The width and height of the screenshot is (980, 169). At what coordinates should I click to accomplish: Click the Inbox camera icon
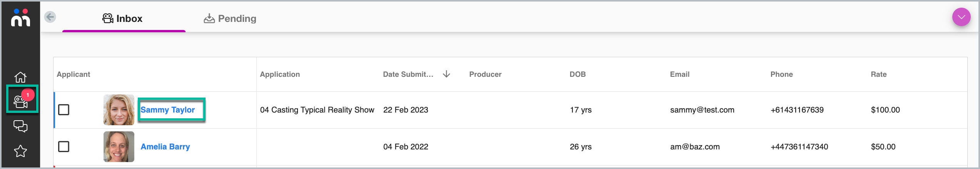point(108,18)
